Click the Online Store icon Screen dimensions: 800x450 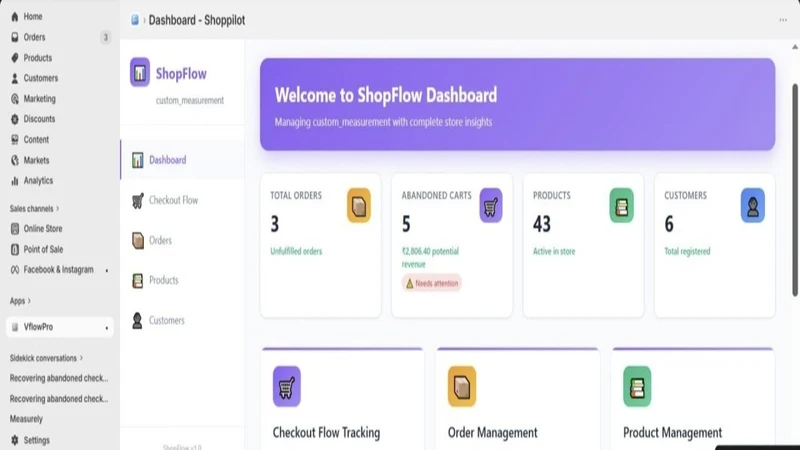coord(15,229)
